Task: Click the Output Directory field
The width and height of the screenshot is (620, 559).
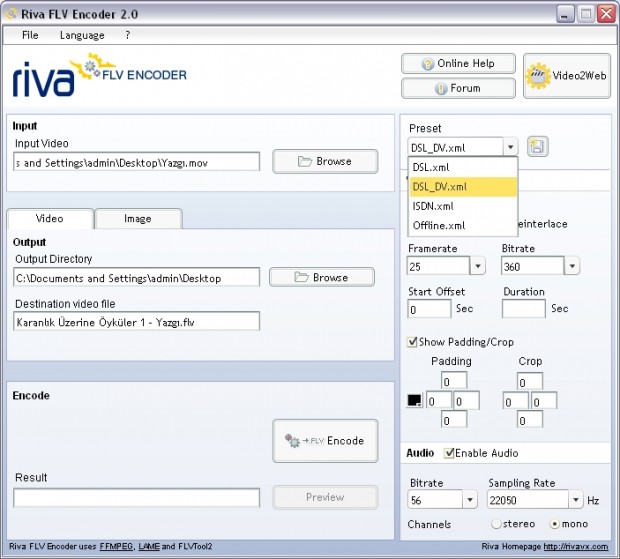Action: (x=136, y=277)
